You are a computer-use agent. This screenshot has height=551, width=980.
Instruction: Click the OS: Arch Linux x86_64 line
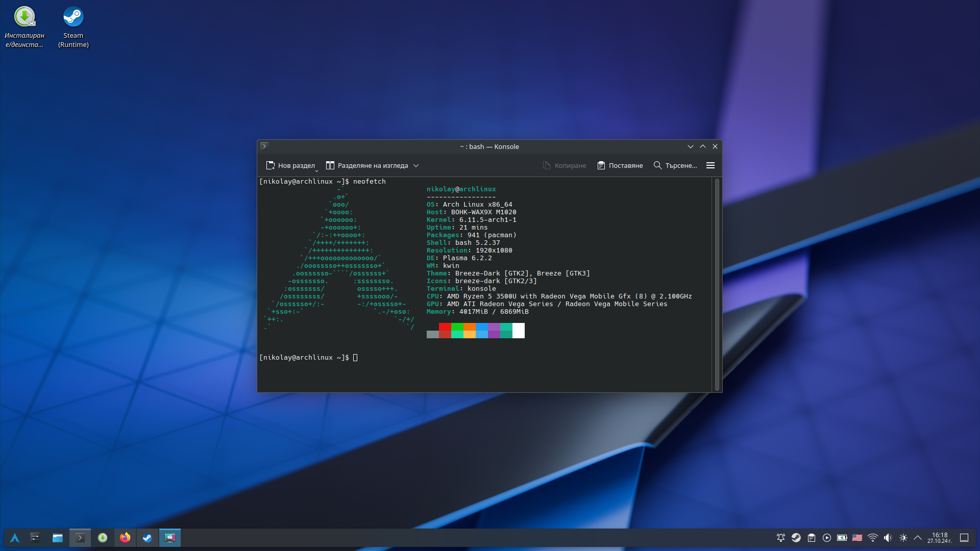[x=470, y=205]
